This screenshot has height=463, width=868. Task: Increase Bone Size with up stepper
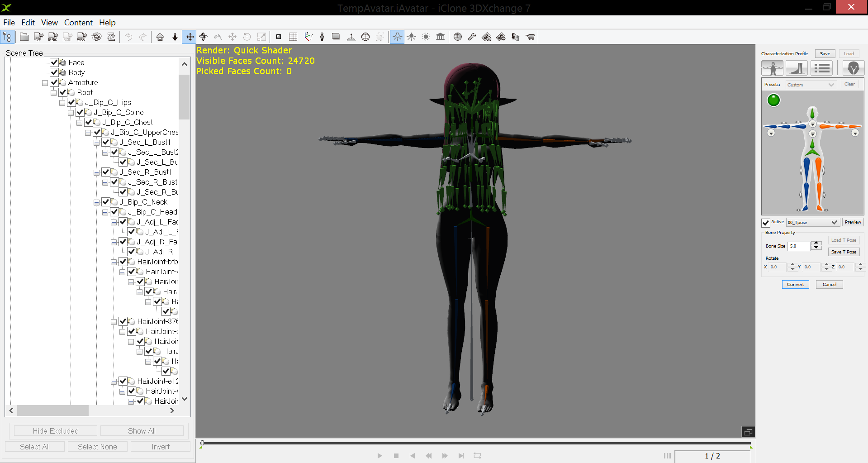tap(816, 243)
